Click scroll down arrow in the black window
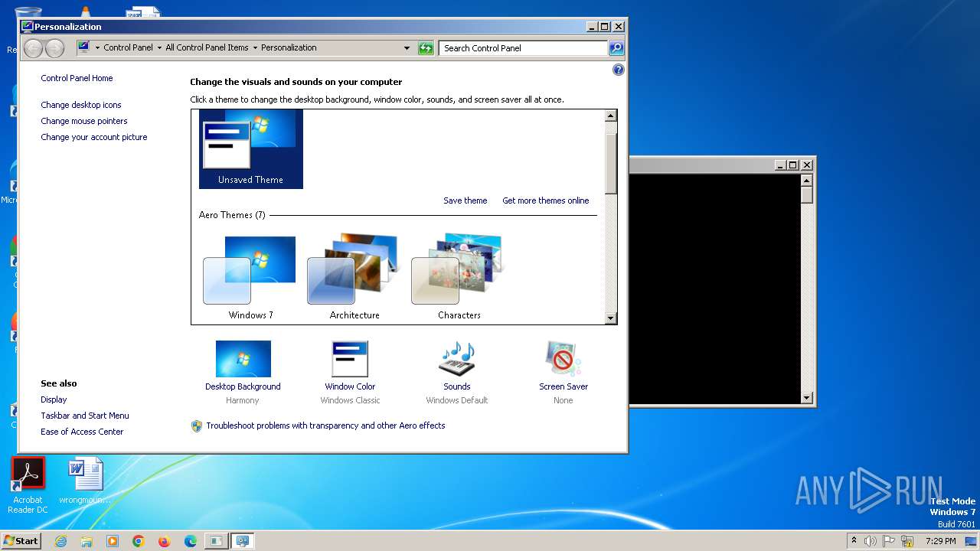This screenshot has width=980, height=551. tap(806, 398)
